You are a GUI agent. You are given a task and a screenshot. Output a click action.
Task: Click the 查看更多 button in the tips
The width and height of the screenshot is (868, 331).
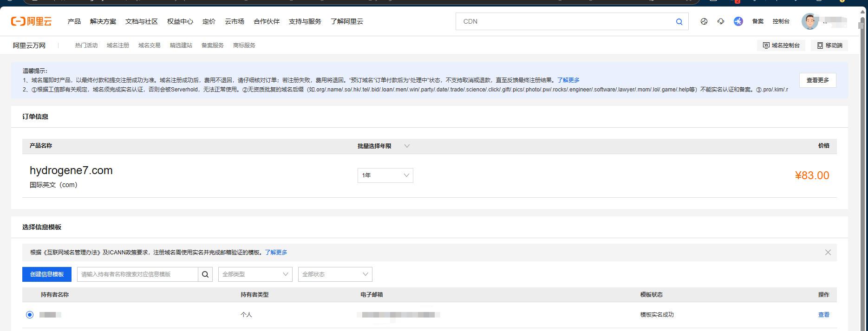(x=818, y=80)
